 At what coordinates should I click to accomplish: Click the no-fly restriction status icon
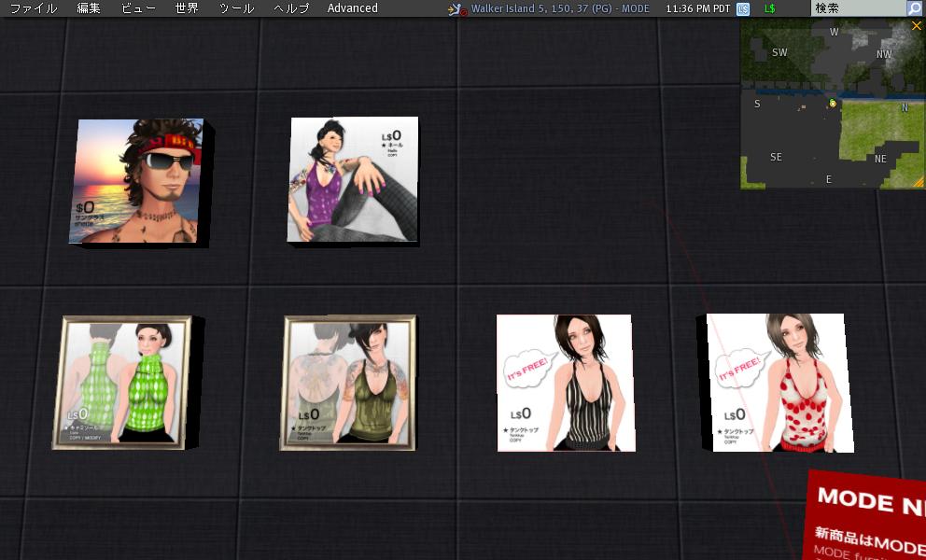tap(456, 8)
